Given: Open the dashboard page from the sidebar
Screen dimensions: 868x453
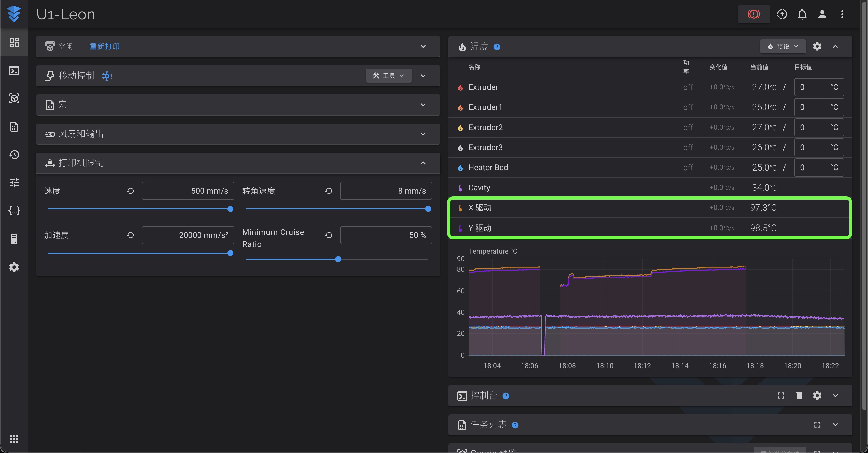Looking at the screenshot, I should click(14, 42).
